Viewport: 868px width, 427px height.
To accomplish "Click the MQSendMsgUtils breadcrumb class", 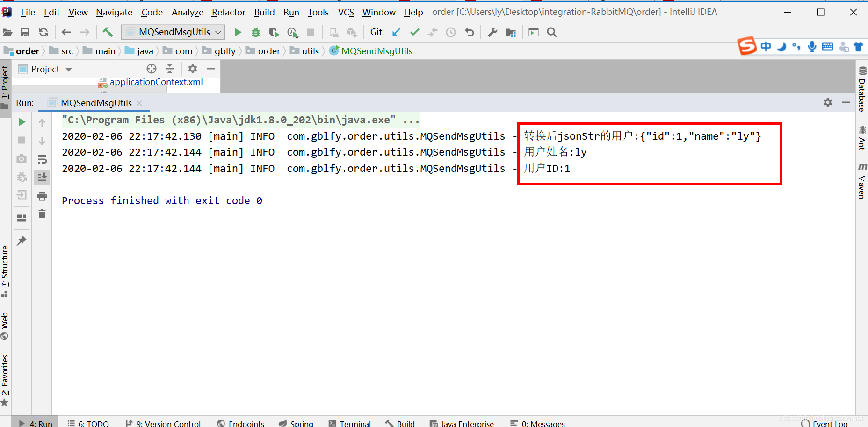I will coord(371,51).
